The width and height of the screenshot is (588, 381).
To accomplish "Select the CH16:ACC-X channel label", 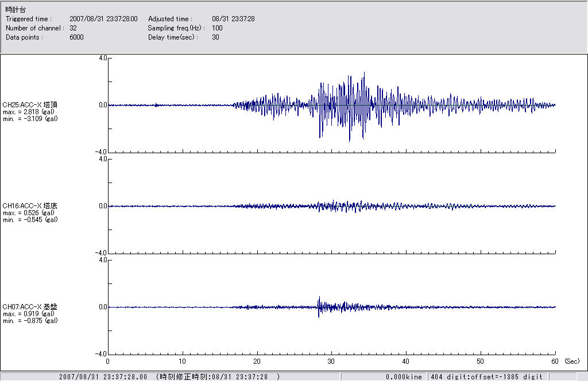I will click(30, 206).
